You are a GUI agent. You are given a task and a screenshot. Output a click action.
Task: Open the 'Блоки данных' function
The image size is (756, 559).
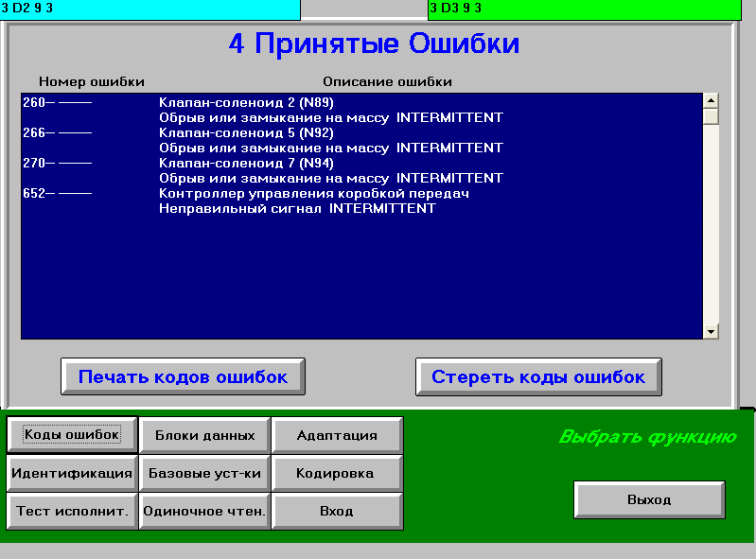coord(205,435)
